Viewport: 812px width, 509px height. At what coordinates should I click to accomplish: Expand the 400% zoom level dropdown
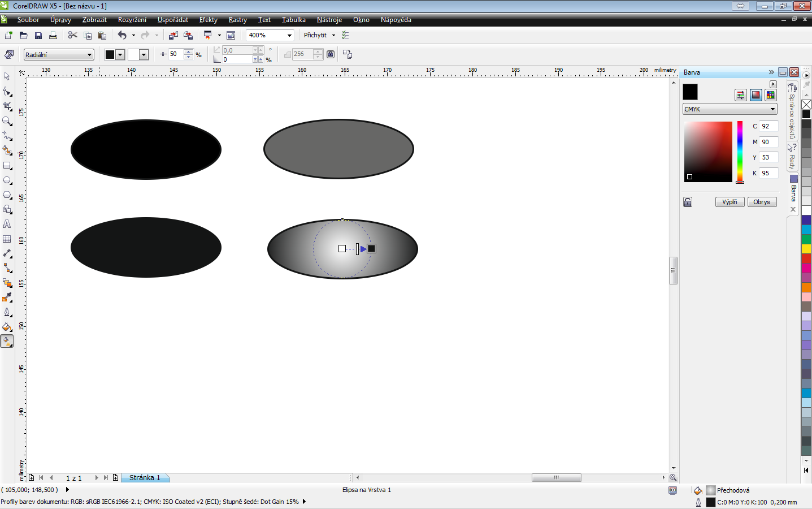pos(289,35)
